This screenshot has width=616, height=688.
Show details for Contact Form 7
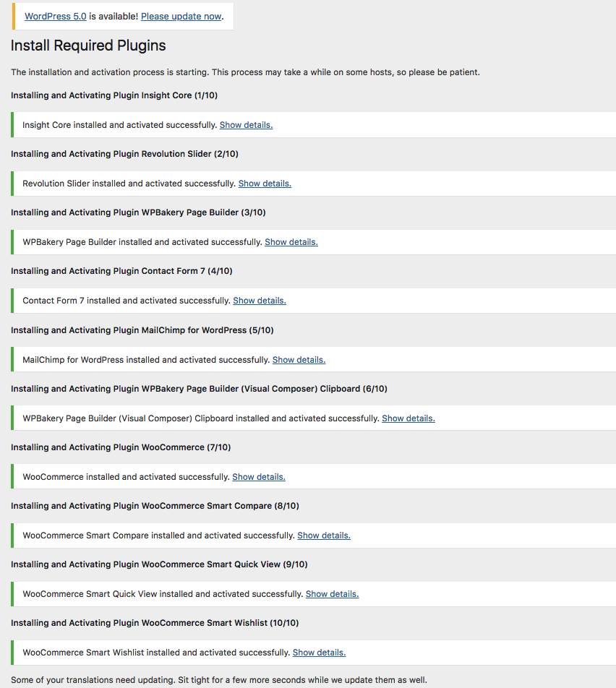pos(260,301)
